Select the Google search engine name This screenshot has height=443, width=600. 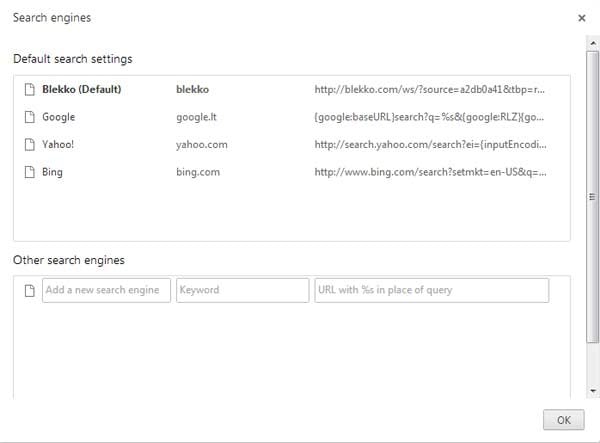[x=59, y=117]
